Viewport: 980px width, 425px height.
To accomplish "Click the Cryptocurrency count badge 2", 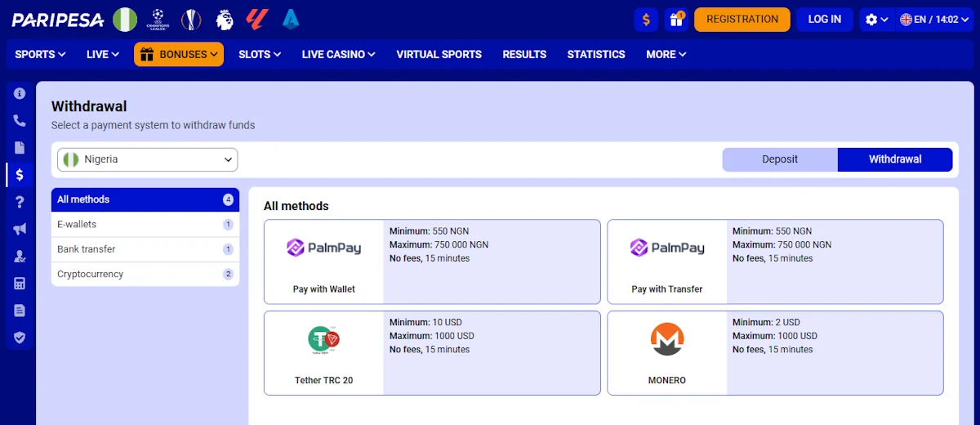I will [228, 274].
